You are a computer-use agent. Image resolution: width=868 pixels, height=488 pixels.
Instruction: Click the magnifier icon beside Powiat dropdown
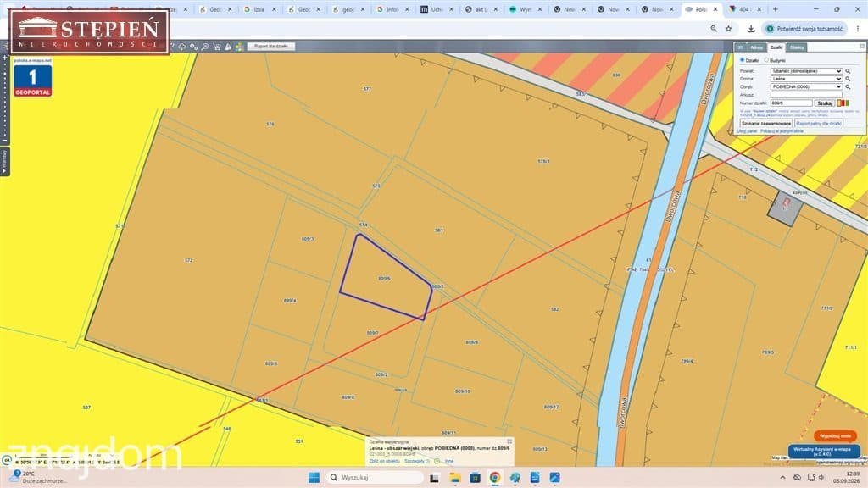(x=848, y=71)
